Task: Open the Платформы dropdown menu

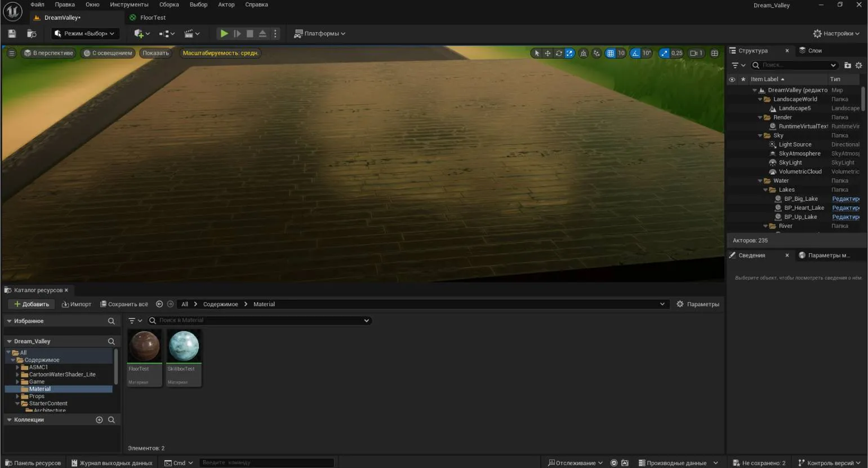Action: click(319, 34)
